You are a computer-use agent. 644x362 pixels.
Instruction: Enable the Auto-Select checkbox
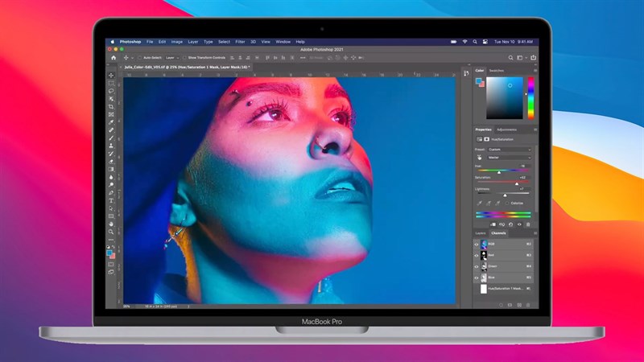(139, 58)
